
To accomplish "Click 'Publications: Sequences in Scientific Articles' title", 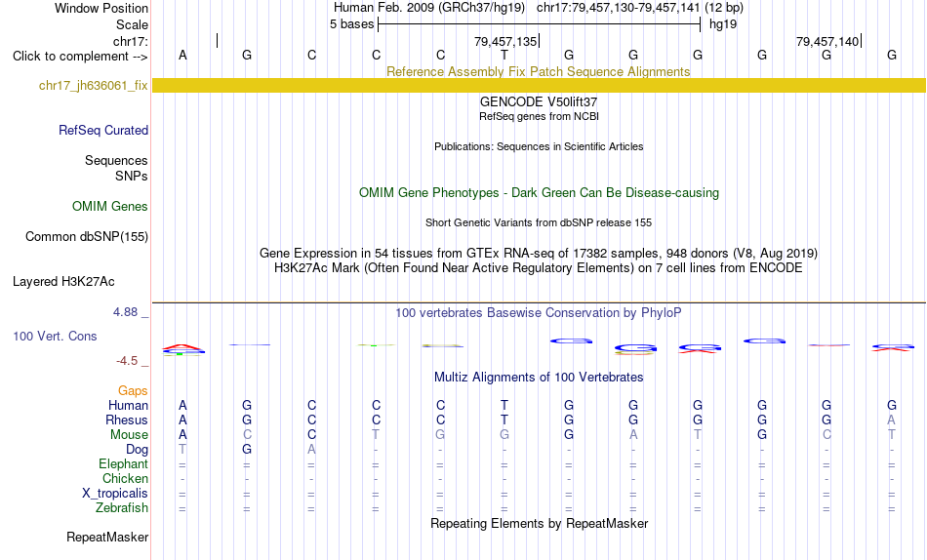I will coord(539,146).
